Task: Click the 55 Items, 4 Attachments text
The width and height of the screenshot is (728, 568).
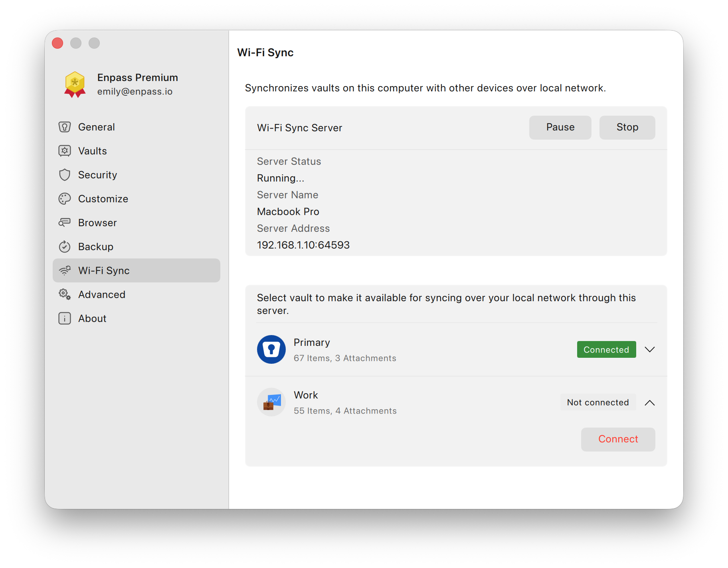Action: click(x=345, y=411)
